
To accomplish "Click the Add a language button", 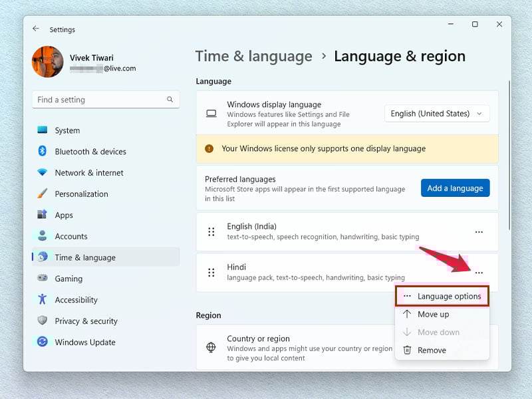I will tap(456, 188).
